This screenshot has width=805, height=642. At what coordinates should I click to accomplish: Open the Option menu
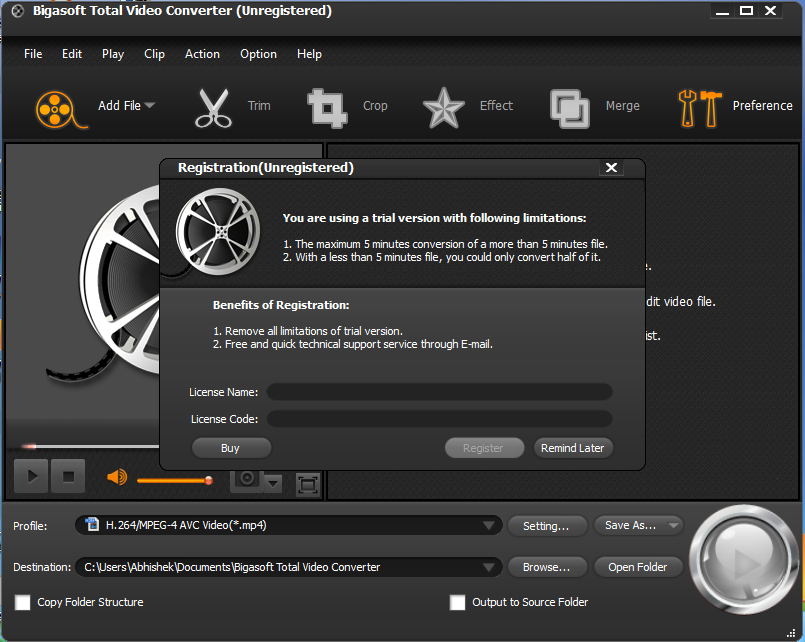pos(258,54)
